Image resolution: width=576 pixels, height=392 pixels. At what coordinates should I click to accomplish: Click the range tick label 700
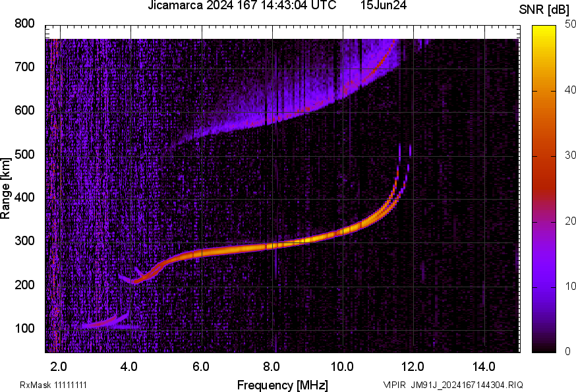[x=24, y=67]
